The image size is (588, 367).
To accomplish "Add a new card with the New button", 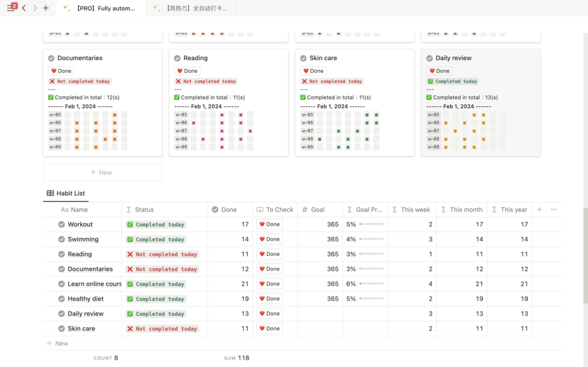I will [102, 172].
